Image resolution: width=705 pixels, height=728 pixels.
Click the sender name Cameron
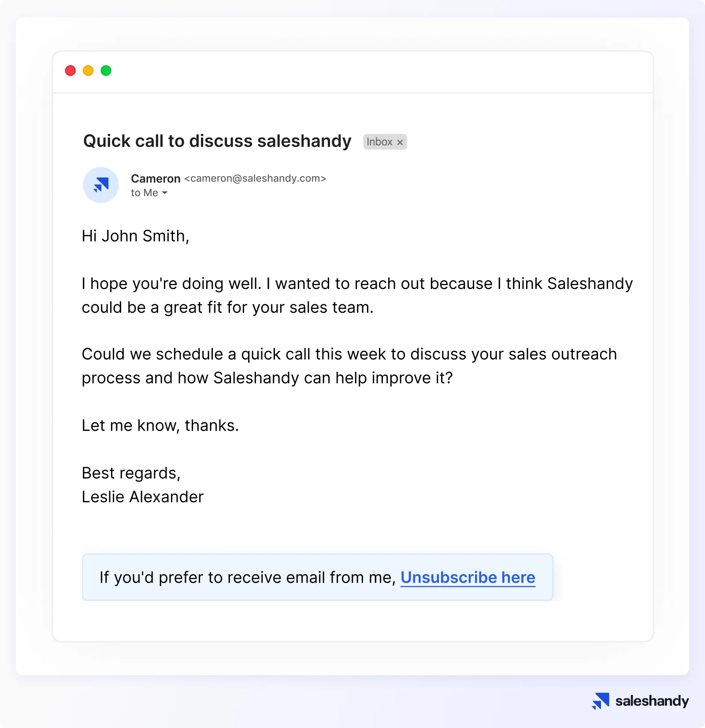coord(156,178)
